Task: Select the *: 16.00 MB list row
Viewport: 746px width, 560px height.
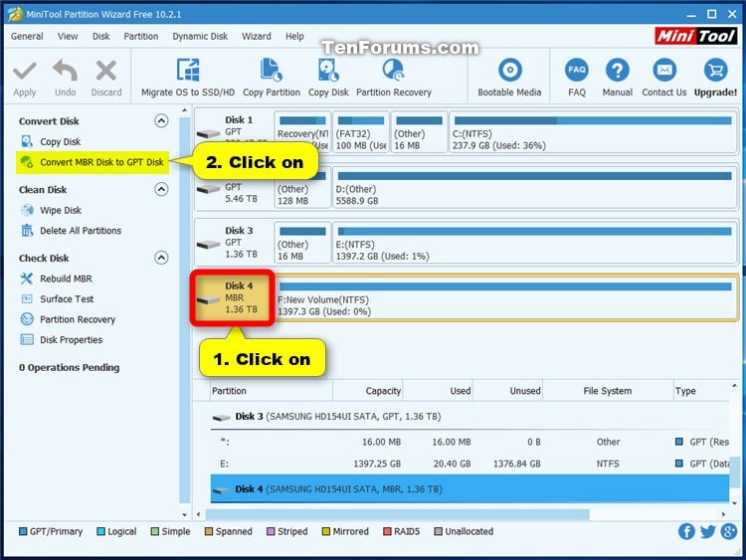Action: tap(470, 442)
